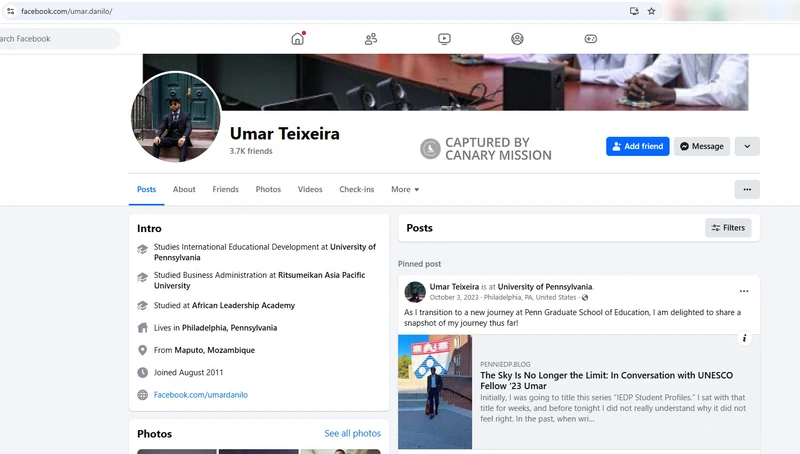
Task: Open the Watch video icon
Action: (x=444, y=39)
